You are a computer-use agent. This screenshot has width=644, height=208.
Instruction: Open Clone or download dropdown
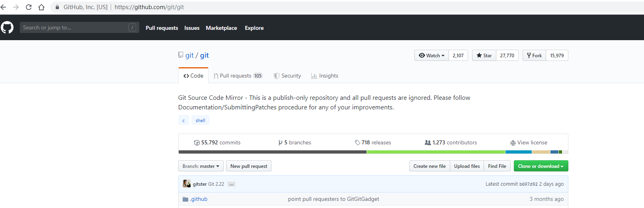pos(541,166)
